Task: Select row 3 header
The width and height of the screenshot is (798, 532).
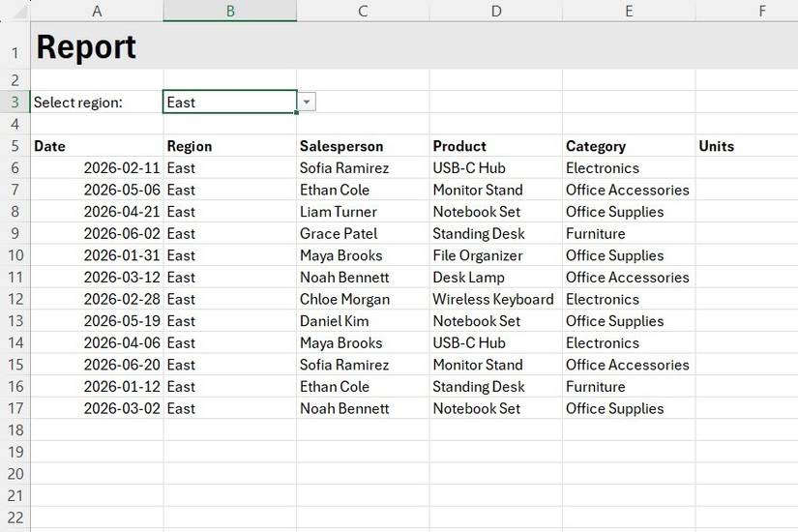Action: pyautogui.click(x=15, y=102)
